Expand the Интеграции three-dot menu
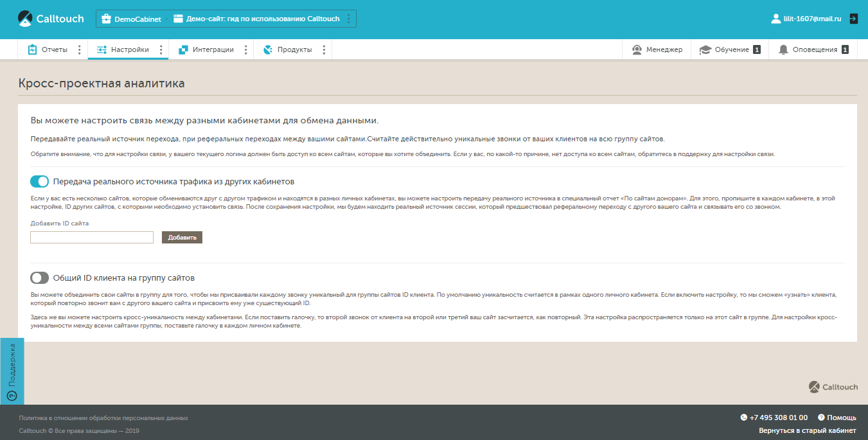 (x=245, y=49)
